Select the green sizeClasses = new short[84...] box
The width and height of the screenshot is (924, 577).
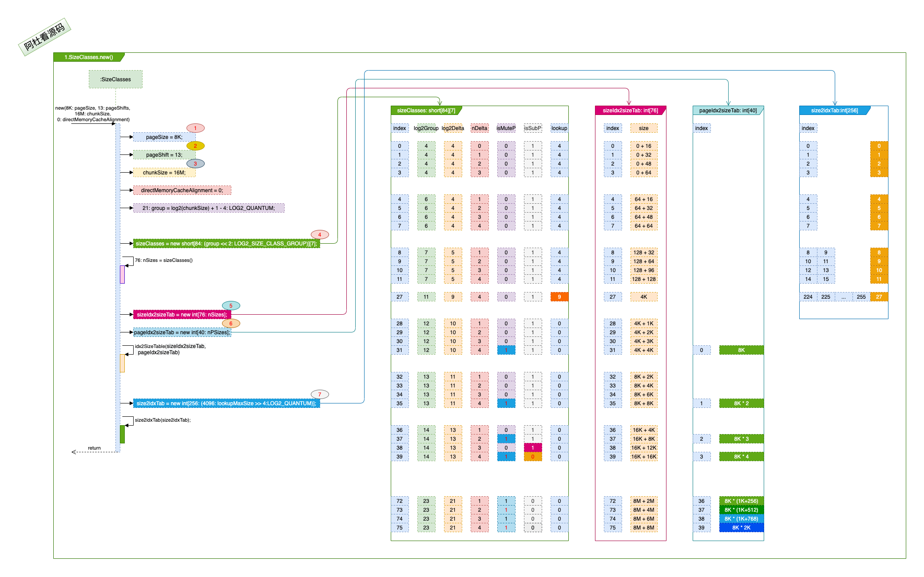[226, 244]
